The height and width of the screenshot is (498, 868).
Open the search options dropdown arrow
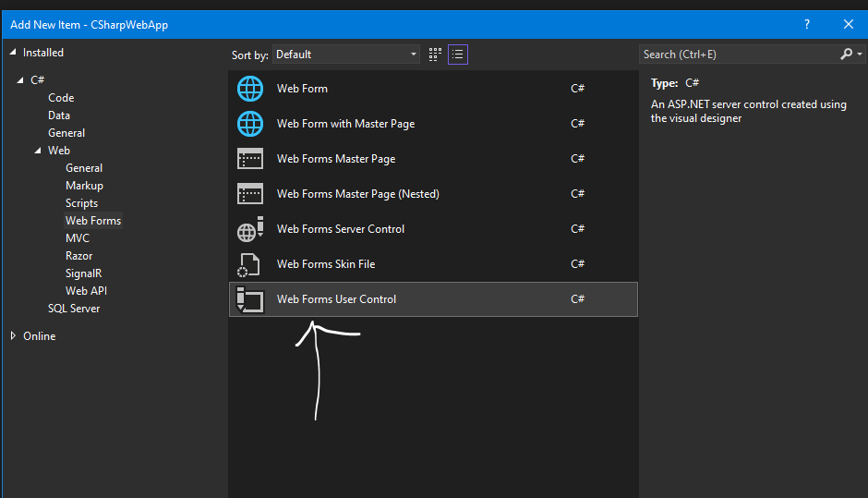(x=860, y=54)
